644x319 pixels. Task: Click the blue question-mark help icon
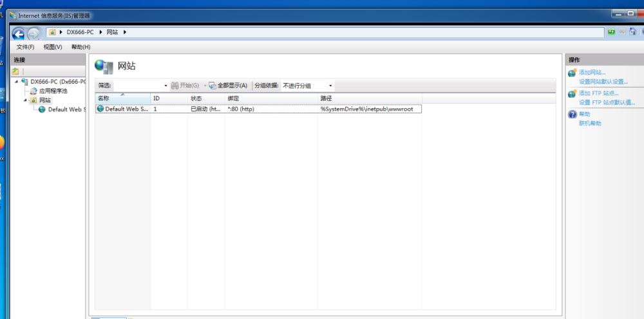tap(573, 114)
